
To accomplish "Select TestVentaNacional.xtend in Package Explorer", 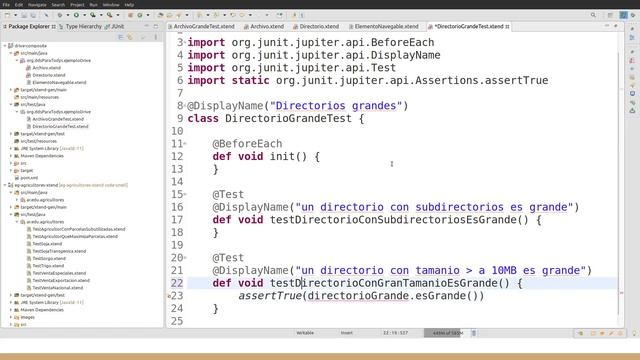I will (x=58, y=288).
